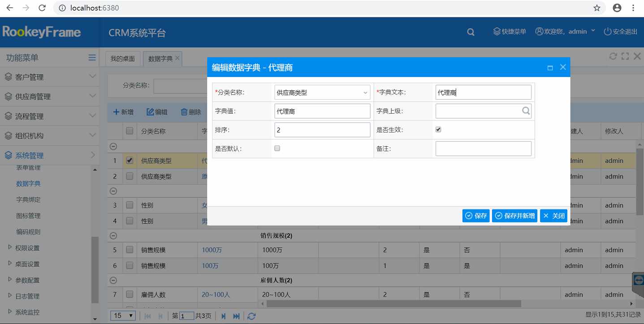This screenshot has height=324, width=644.
Task: Close the 数据字典 tab with its X
Action: pos(177,58)
